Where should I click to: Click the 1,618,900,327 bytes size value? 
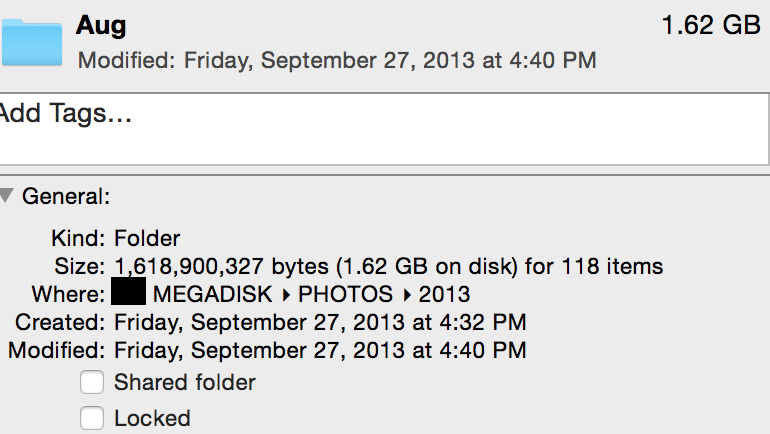[221, 267]
